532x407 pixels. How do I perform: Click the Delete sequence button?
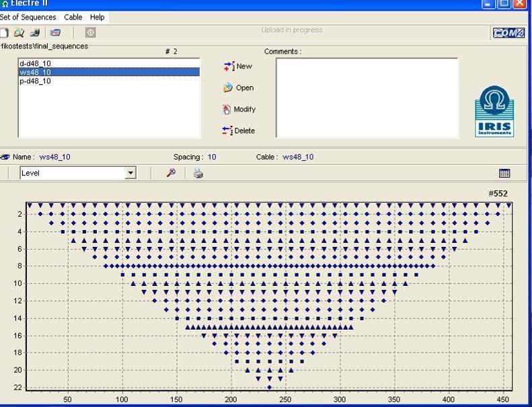pos(239,131)
